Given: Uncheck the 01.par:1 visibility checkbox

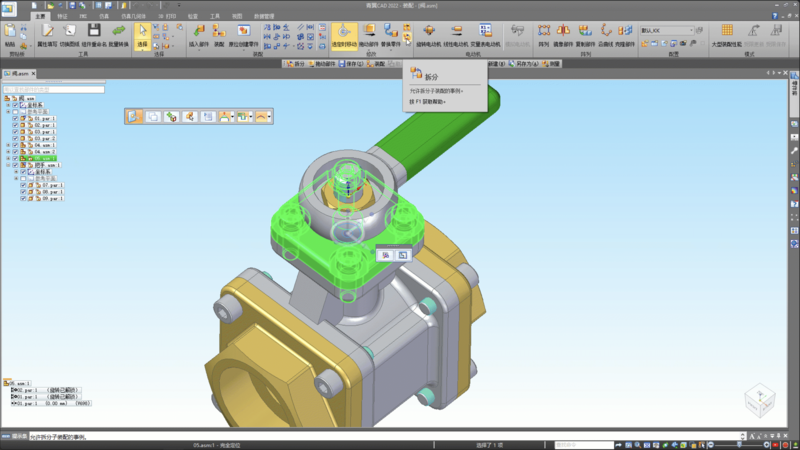Looking at the screenshot, I should pyautogui.click(x=16, y=118).
